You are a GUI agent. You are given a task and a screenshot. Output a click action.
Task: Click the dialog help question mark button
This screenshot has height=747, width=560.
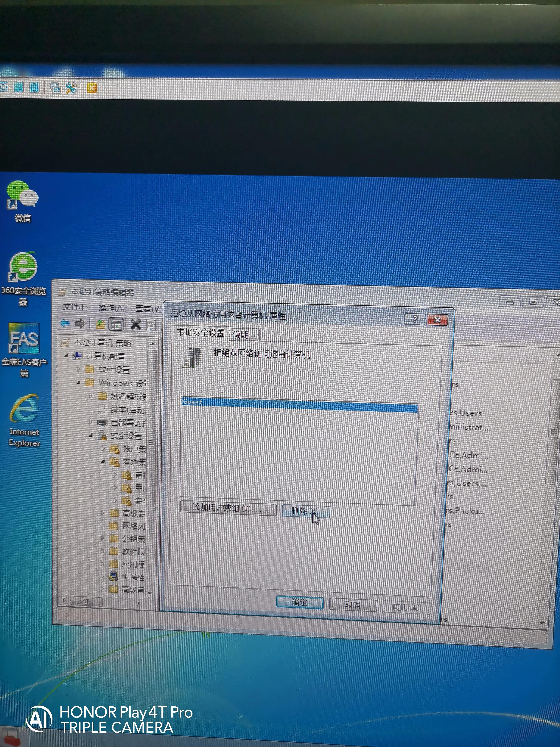click(x=415, y=319)
